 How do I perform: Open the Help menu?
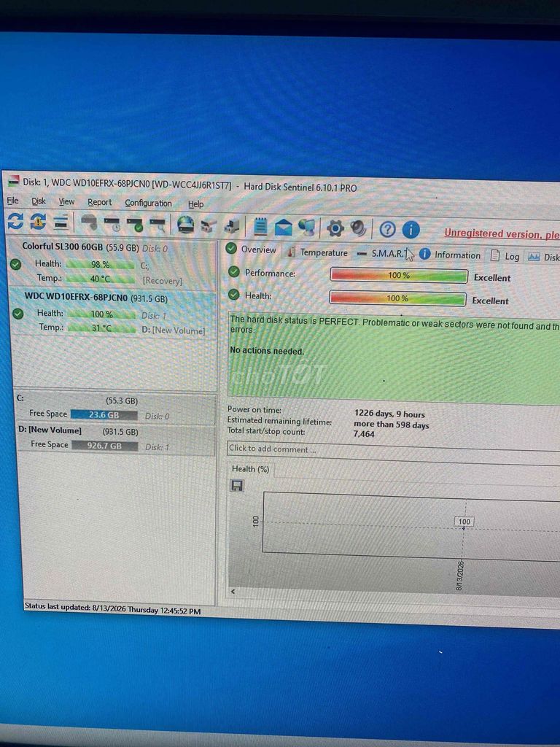195,204
